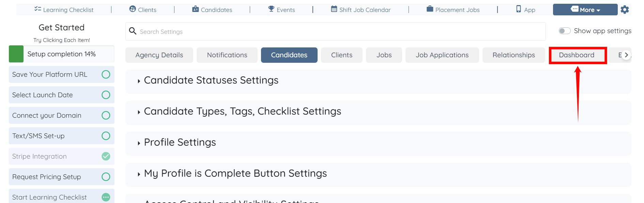Click the Learning Checklist icon
Viewport: 644px width, 203px height.
[37, 9]
